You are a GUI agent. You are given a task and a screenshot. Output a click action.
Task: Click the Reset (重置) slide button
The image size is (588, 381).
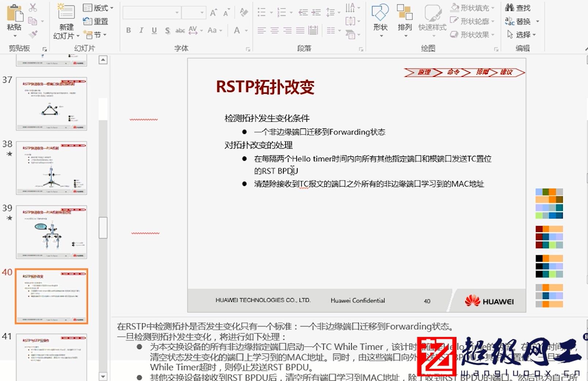coord(96,21)
